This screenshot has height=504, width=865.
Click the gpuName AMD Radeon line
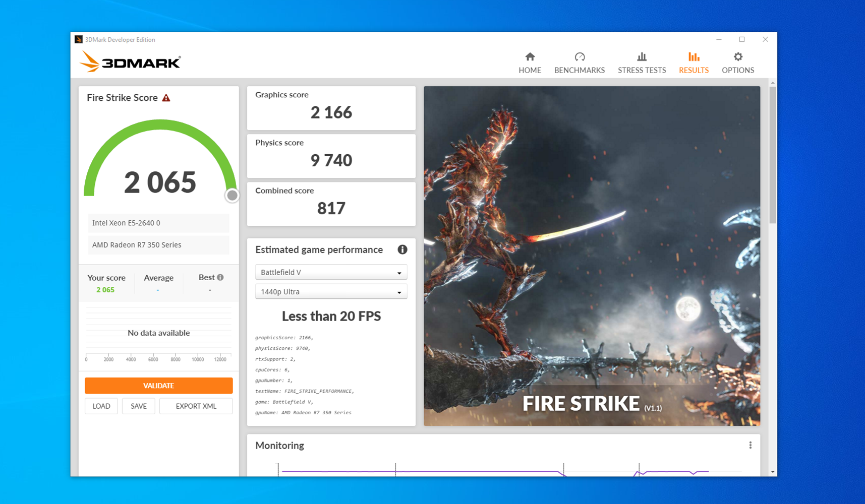303,412
